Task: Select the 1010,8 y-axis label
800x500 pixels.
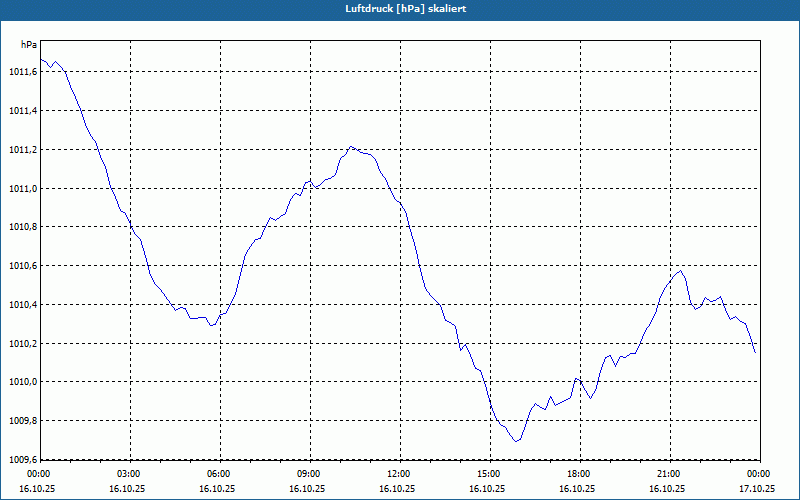Action: pos(23,227)
